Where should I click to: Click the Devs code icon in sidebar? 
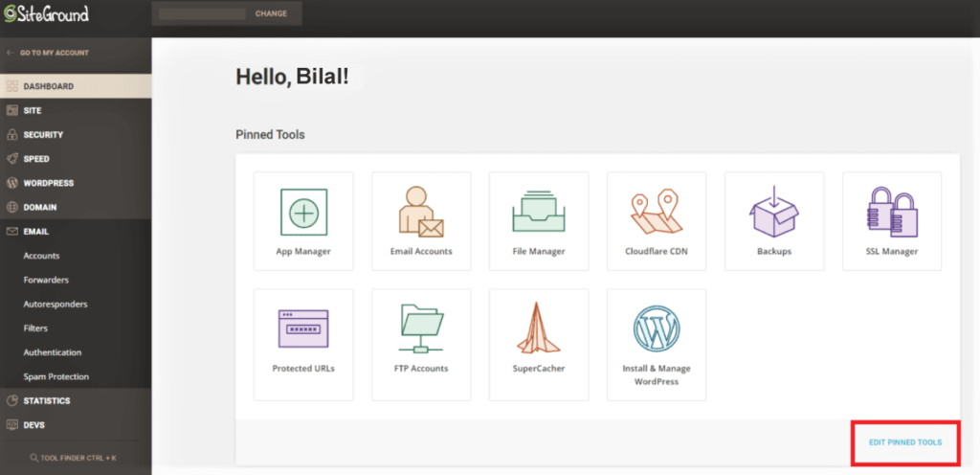[x=11, y=425]
